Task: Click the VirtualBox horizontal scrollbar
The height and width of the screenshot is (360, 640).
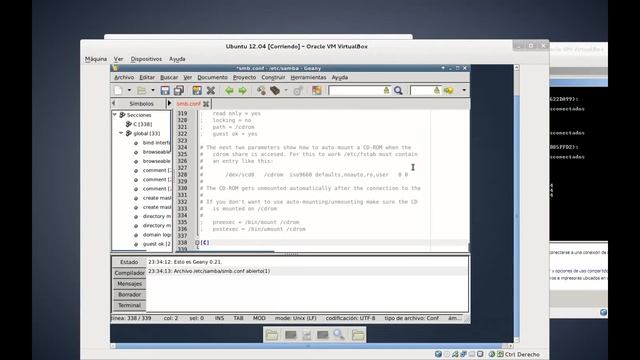Action: pos(312,346)
